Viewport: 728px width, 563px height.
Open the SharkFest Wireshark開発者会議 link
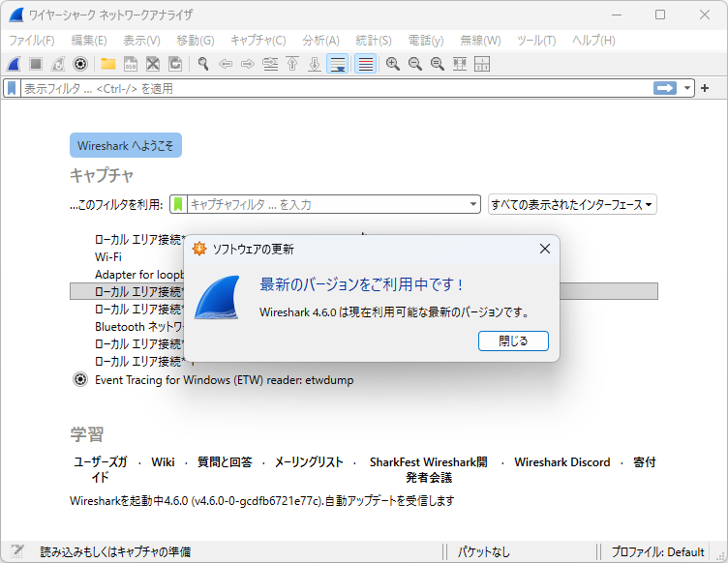tap(429, 469)
